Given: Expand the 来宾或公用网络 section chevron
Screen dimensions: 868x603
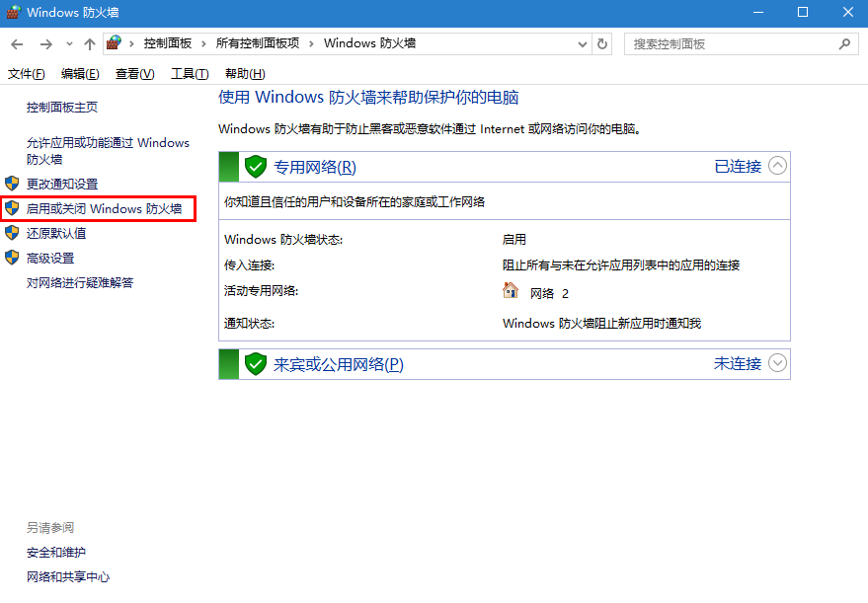Looking at the screenshot, I should [777, 363].
